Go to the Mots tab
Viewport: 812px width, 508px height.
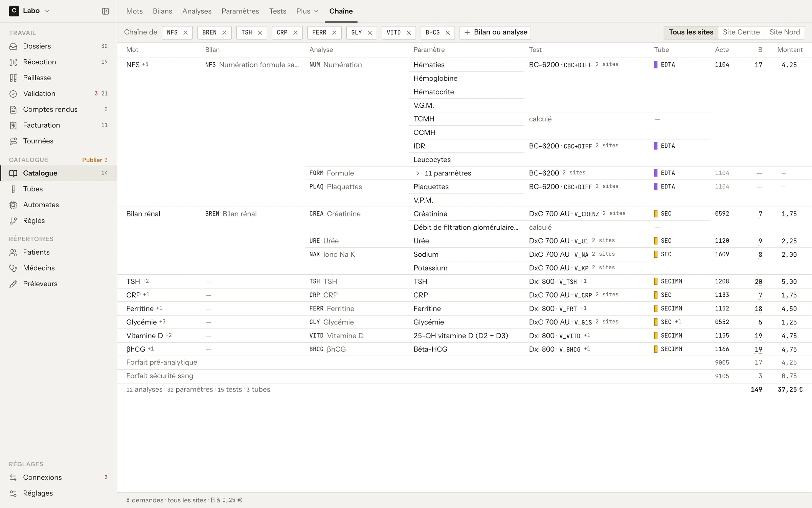pyautogui.click(x=134, y=11)
